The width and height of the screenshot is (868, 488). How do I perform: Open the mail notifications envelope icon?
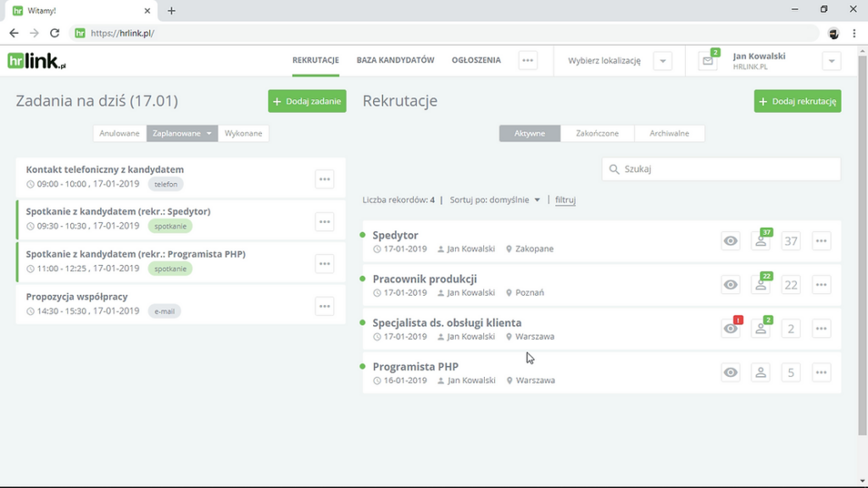click(x=708, y=61)
